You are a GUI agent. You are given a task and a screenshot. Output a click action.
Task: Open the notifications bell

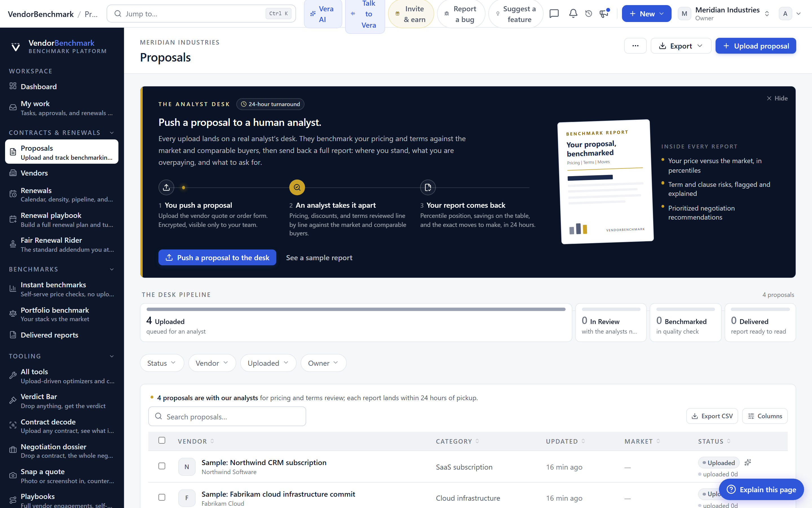[x=573, y=14]
